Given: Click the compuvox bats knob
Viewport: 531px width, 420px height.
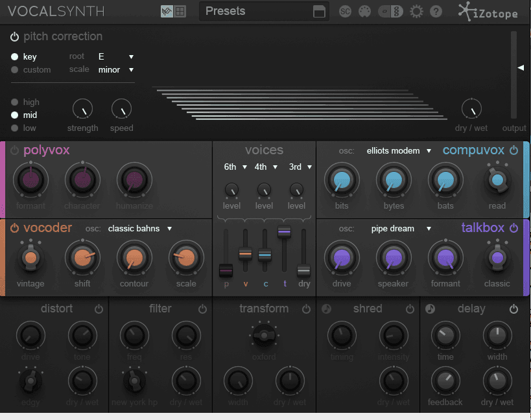Looking at the screenshot, I should tap(445, 180).
